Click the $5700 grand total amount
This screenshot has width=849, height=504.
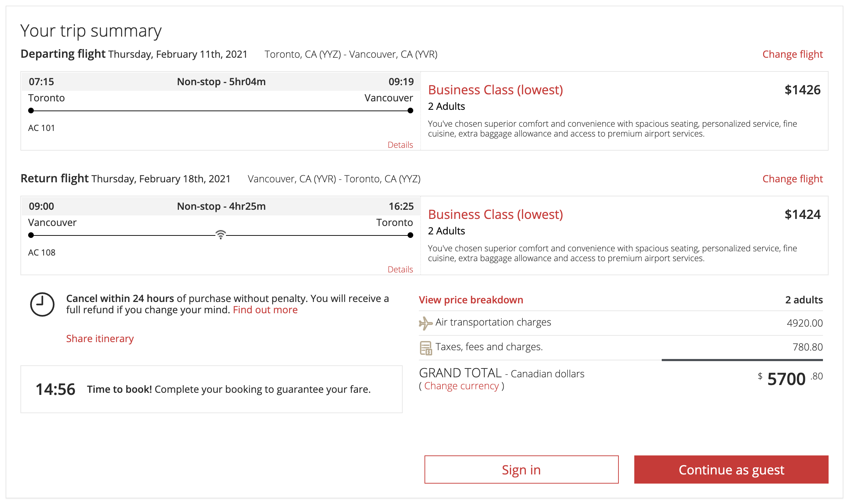(786, 379)
